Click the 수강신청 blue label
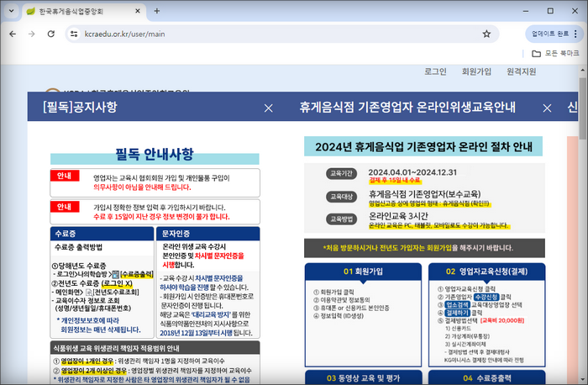 [486, 297]
